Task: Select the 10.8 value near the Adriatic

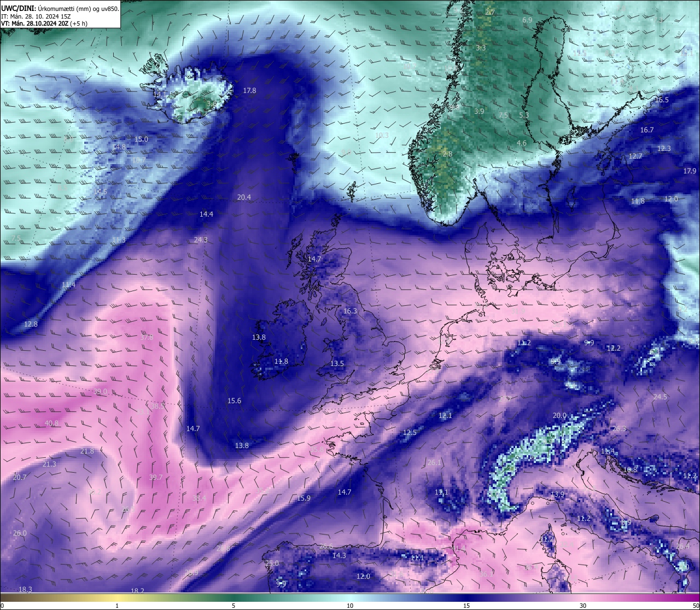Action: click(631, 469)
